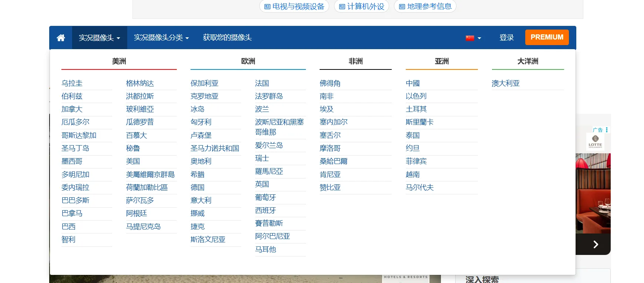Click the next arrow on ad carousel
644x283 pixels.
point(596,244)
